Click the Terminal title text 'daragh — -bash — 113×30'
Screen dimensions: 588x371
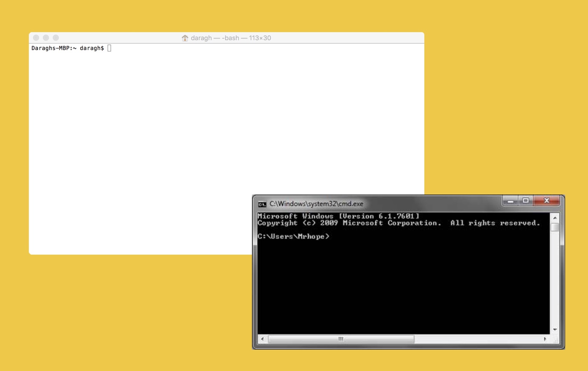[231, 38]
